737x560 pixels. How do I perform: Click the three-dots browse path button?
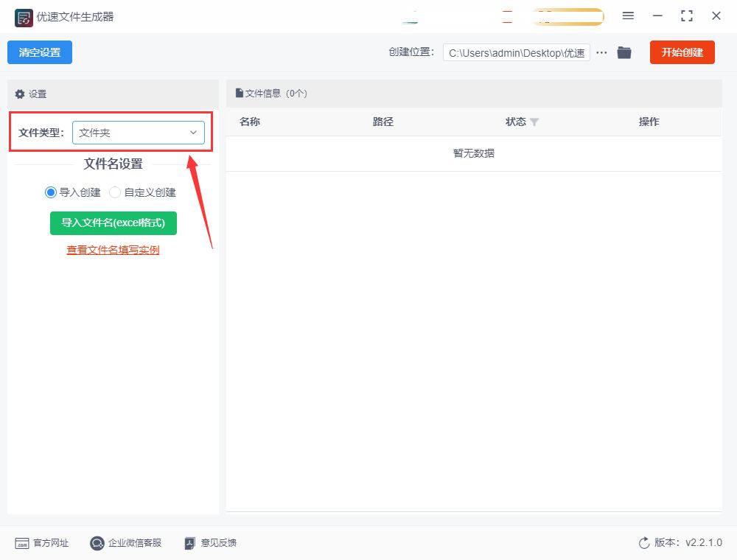(x=601, y=52)
